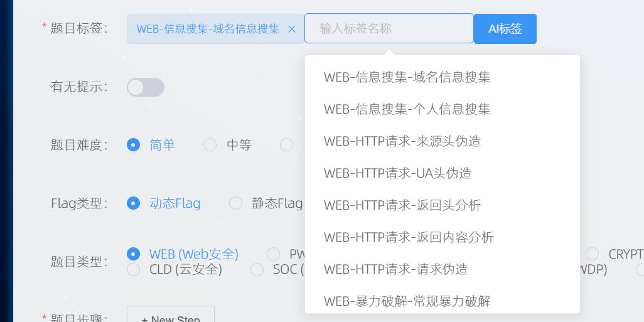
Task: Pick WEB-HTTP请求-请求伪造 tag option
Action: [x=395, y=269]
